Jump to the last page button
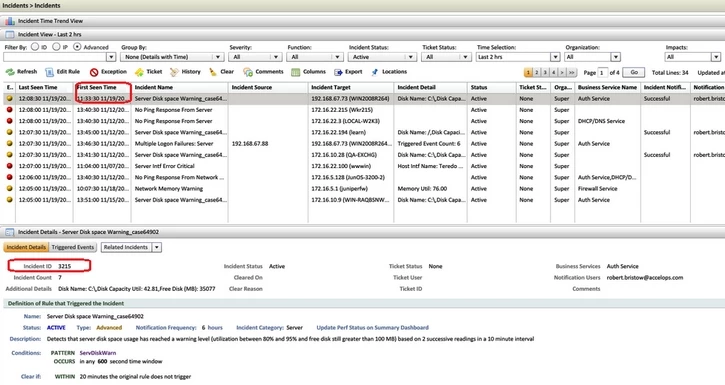The image size is (725, 385). (571, 73)
